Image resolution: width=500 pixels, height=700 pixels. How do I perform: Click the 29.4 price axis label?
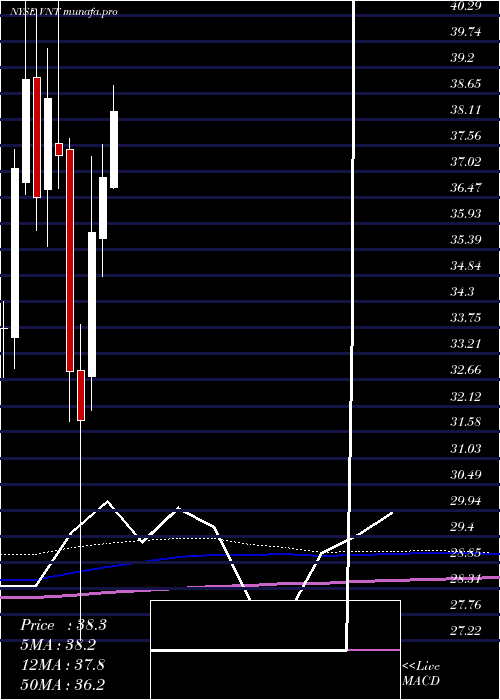(x=462, y=527)
